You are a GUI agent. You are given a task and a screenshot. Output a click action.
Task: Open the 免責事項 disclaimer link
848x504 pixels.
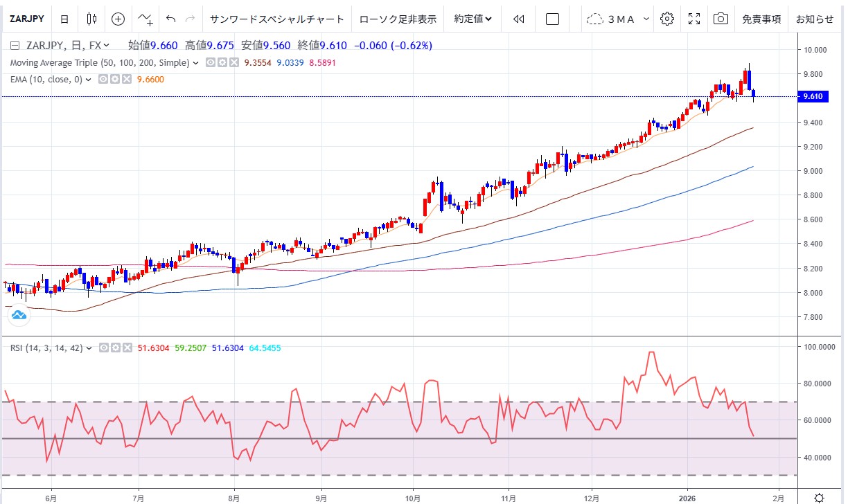tap(761, 19)
